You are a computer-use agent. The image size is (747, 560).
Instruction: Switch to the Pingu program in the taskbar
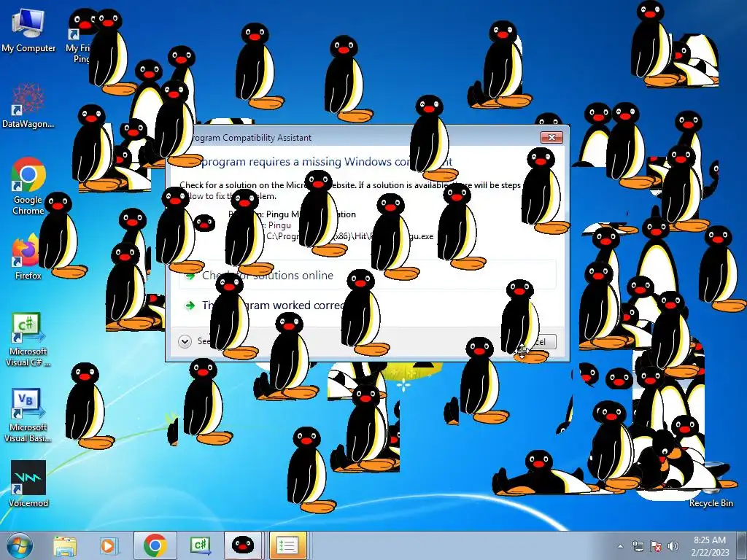tap(242, 545)
